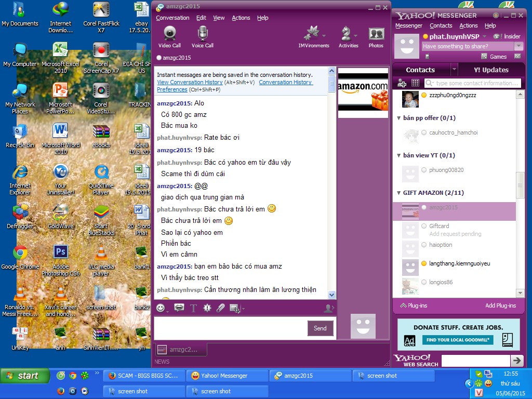
Task: Click the message input field
Action: pyautogui.click(x=230, y=328)
